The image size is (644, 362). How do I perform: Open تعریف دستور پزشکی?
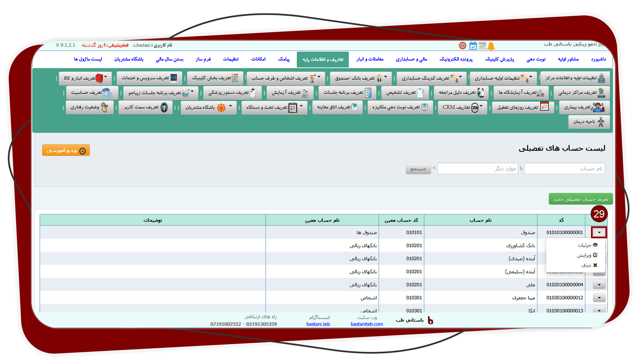(232, 93)
